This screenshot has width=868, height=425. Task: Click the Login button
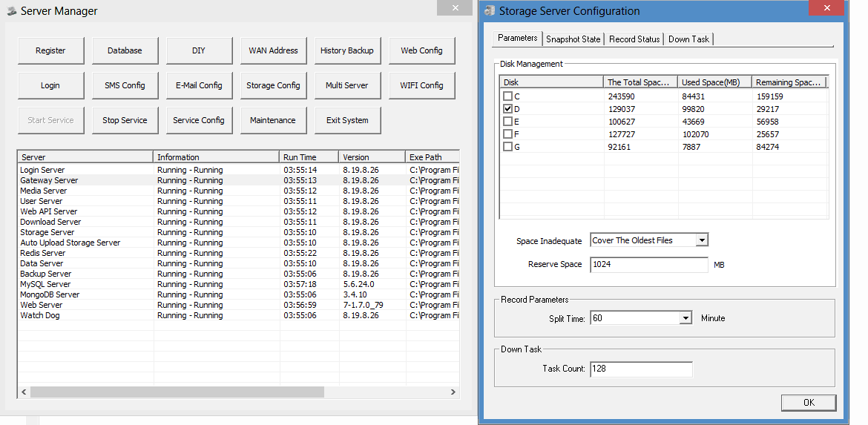tap(51, 85)
